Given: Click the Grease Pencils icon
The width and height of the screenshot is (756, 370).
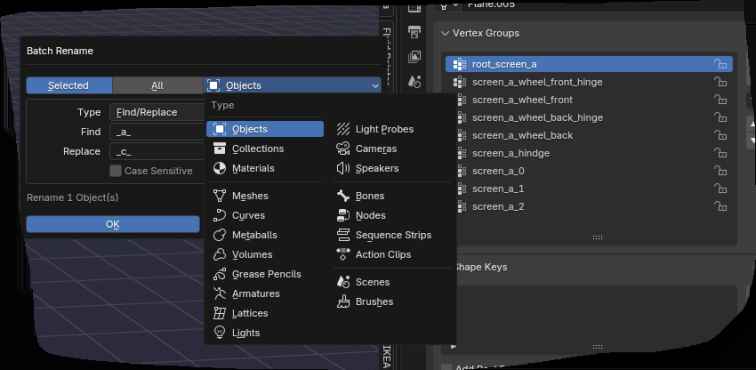Looking at the screenshot, I should [219, 274].
